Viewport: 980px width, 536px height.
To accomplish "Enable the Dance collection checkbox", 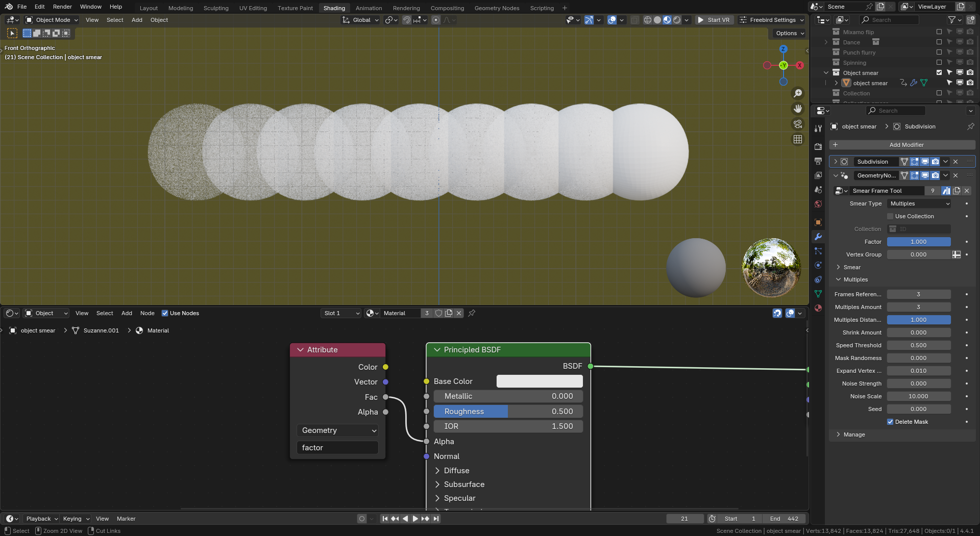I will [x=939, y=42].
